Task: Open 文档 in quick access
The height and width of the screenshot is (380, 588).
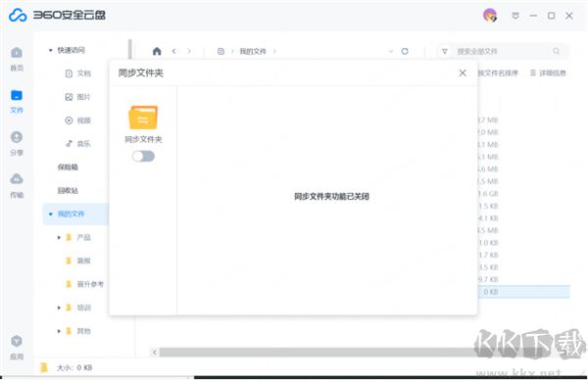Action: tap(78, 73)
